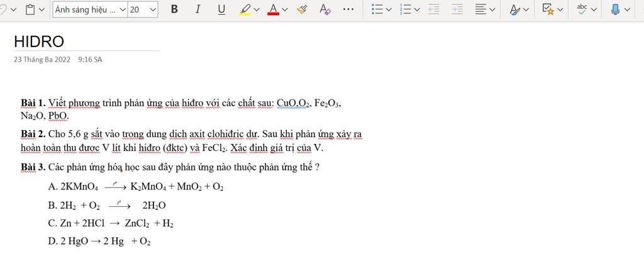Open more formatting options ellipsis

348,9
